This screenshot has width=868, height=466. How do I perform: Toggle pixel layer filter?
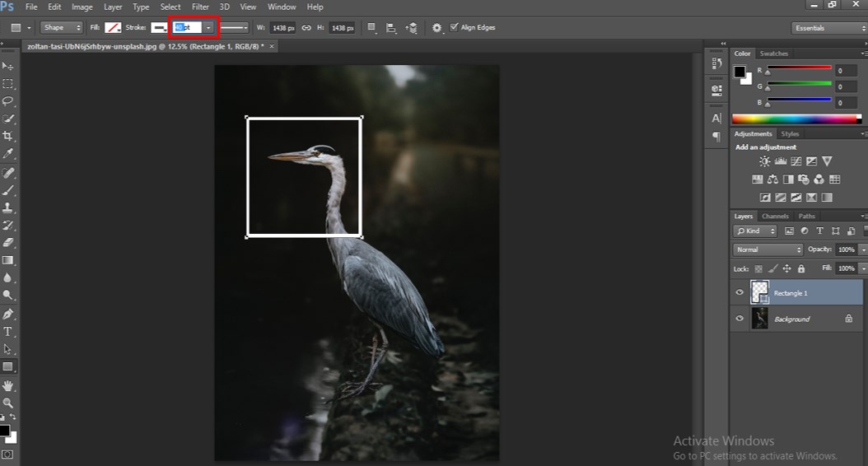(790, 231)
